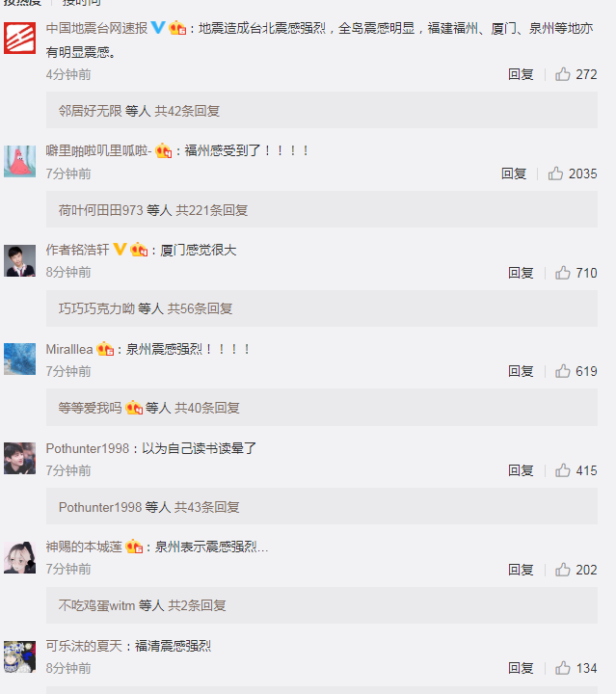Reply to 福州感受到了 comment via 回复

click(x=513, y=173)
